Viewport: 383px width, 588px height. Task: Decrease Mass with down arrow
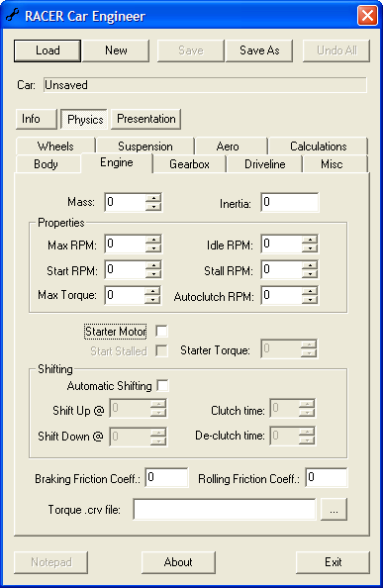click(x=153, y=206)
